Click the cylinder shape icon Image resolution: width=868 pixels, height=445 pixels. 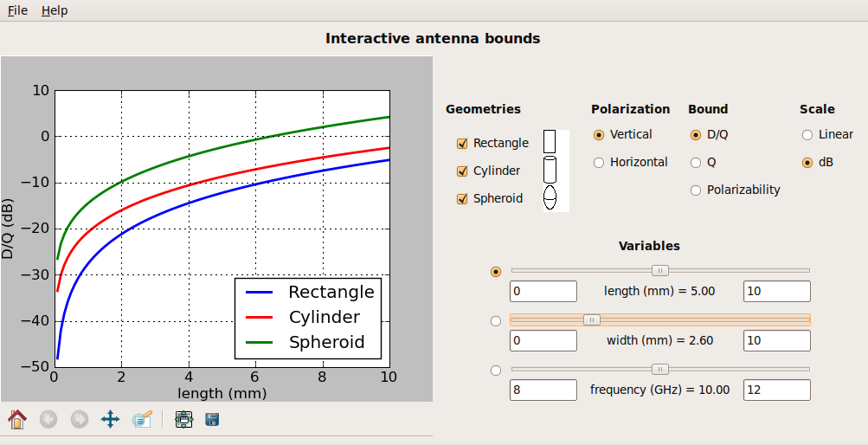point(550,170)
